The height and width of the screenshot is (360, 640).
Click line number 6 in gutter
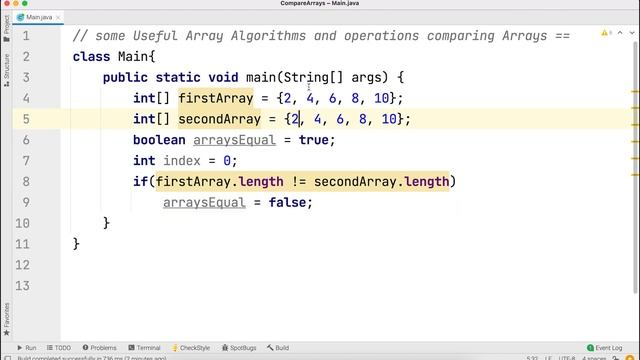[x=26, y=140]
